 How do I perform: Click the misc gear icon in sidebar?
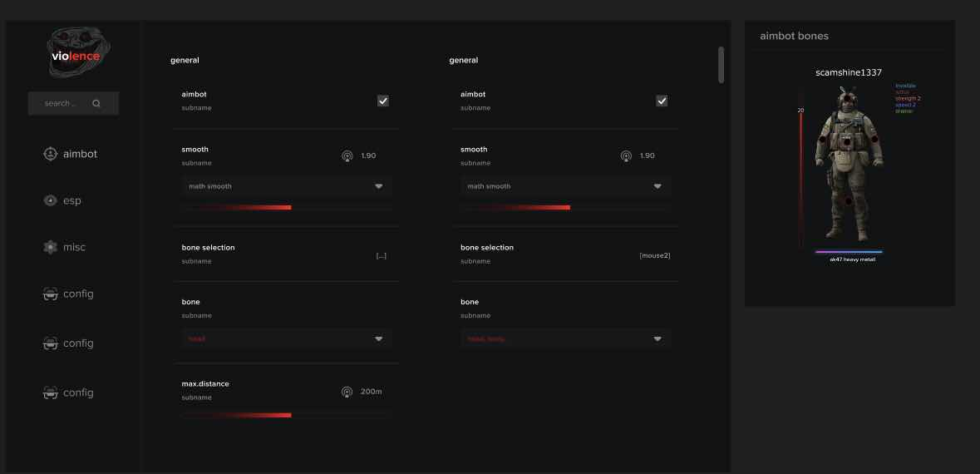(50, 247)
